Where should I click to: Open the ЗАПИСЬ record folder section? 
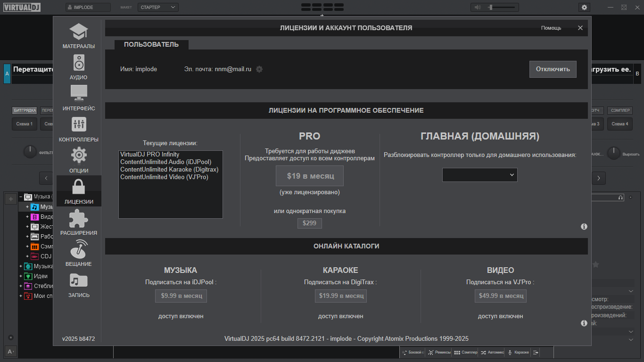[79, 285]
